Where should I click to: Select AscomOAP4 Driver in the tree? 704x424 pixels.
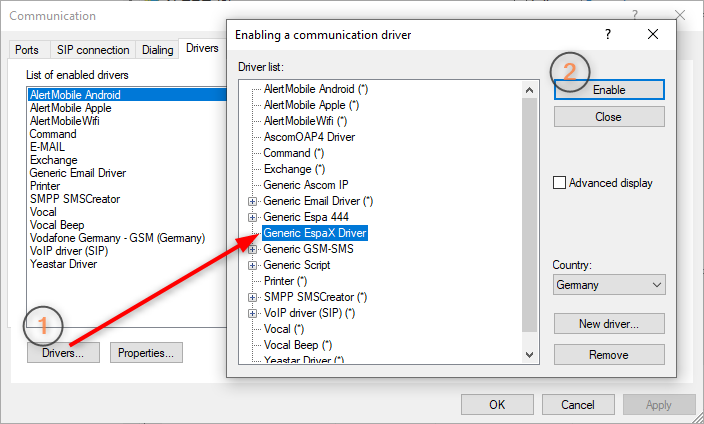(x=308, y=137)
